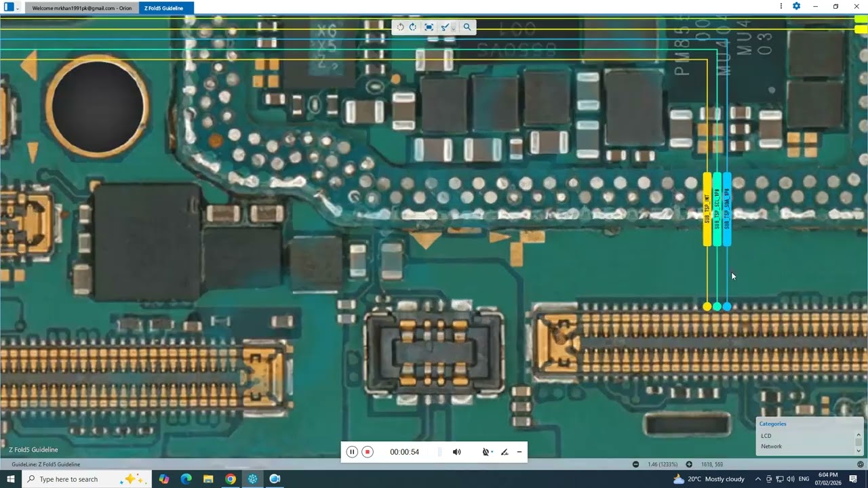Image resolution: width=868 pixels, height=488 pixels.
Task: Mute the recording speaker audio
Action: (456, 452)
